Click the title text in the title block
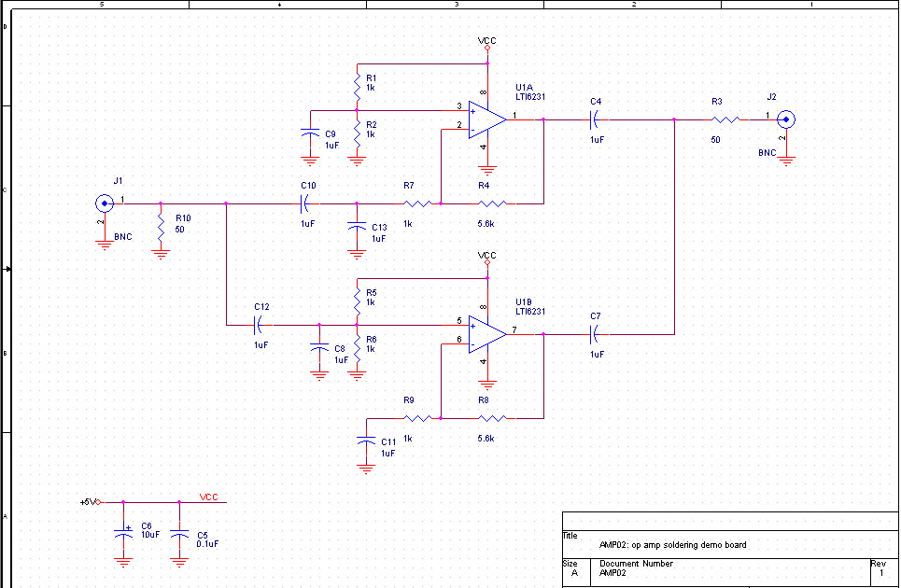 point(672,545)
